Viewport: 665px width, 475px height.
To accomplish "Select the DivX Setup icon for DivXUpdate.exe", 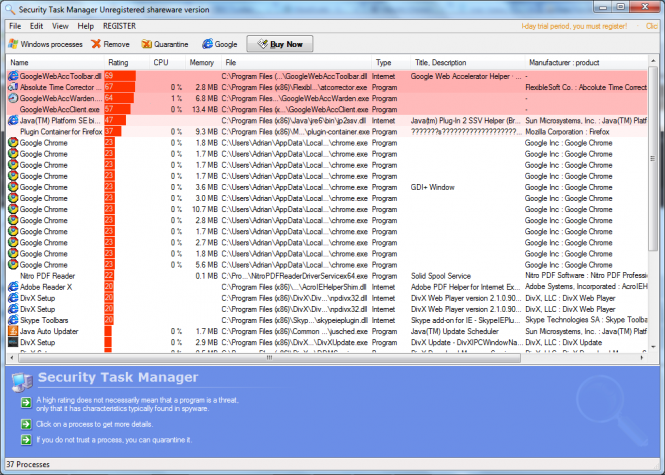I will [13, 342].
